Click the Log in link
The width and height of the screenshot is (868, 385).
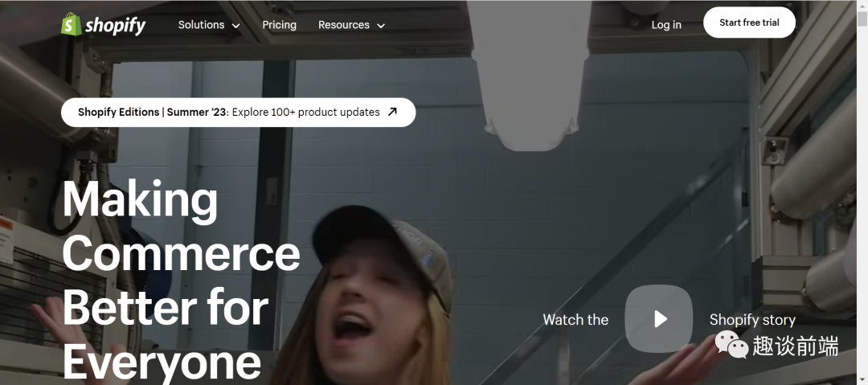point(666,25)
